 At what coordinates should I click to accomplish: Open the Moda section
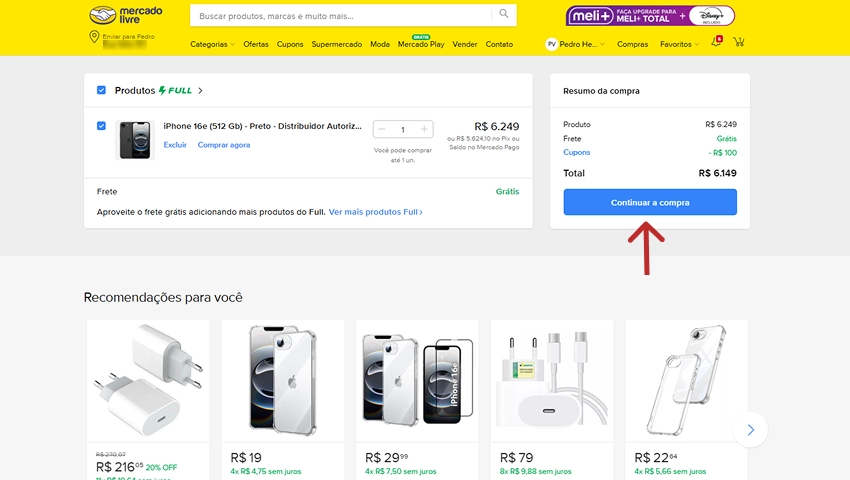379,44
